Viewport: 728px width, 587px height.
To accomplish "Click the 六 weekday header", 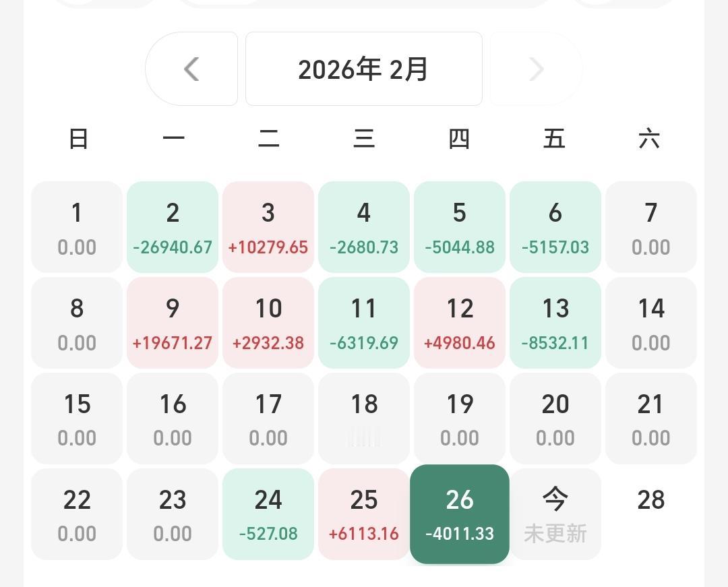I will click(x=649, y=138).
